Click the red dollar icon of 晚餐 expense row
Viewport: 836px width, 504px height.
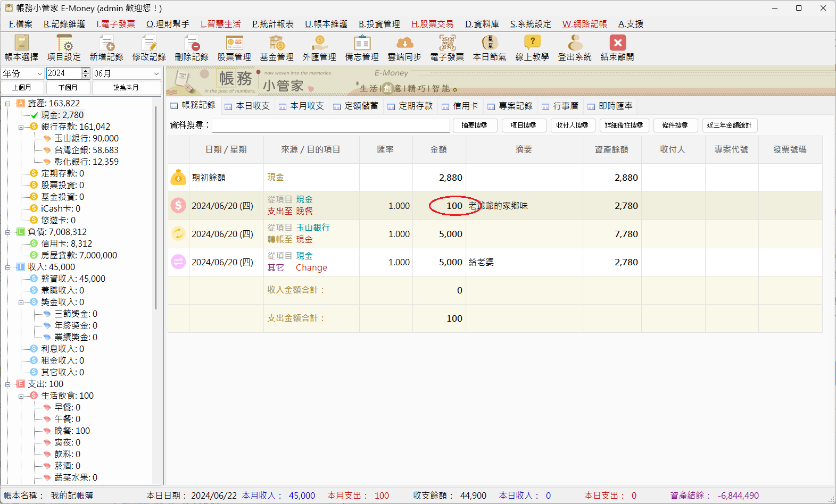pos(178,206)
